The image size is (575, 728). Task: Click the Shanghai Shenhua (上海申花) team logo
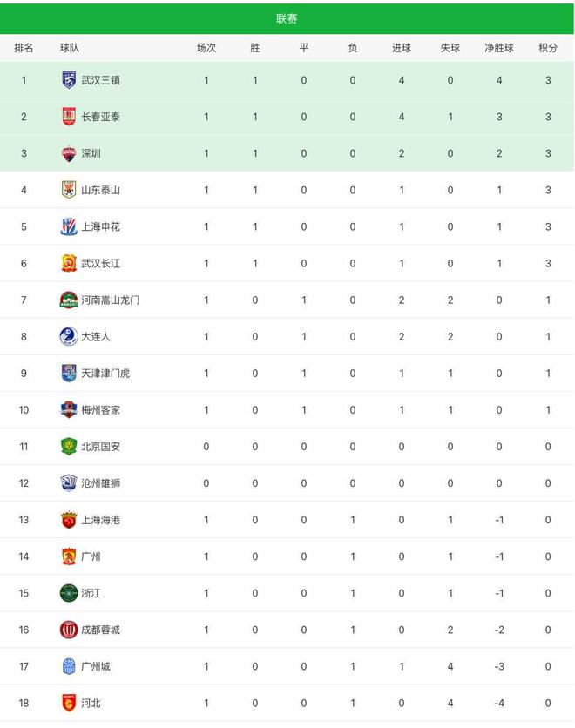[69, 226]
